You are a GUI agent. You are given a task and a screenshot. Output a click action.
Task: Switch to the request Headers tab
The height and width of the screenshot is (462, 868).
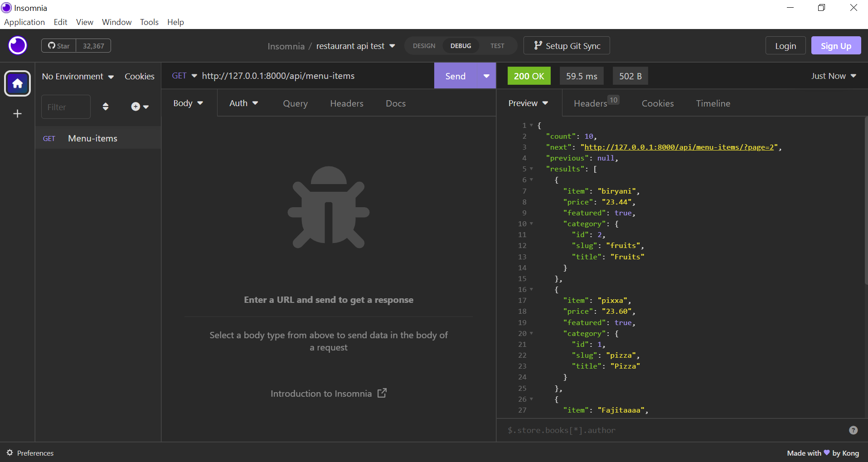click(347, 103)
